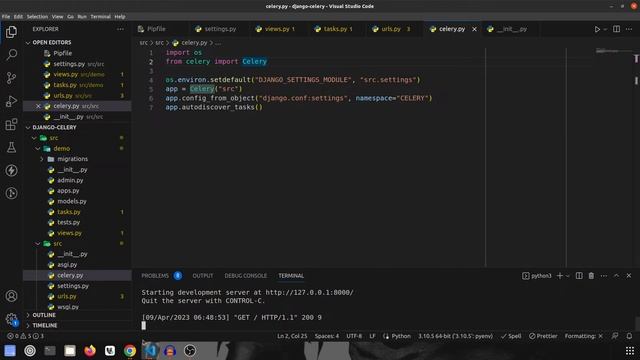The width and height of the screenshot is (640, 360).
Task: Close the terminal panel
Action: 629,276
